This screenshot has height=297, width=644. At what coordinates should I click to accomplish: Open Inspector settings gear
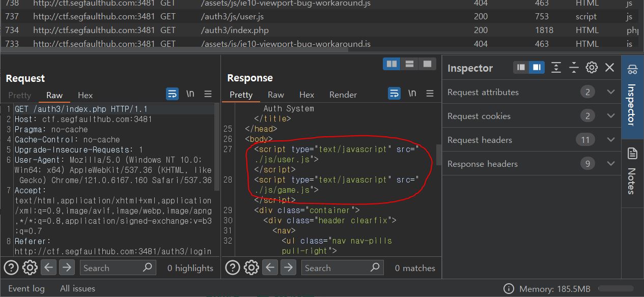[x=592, y=68]
